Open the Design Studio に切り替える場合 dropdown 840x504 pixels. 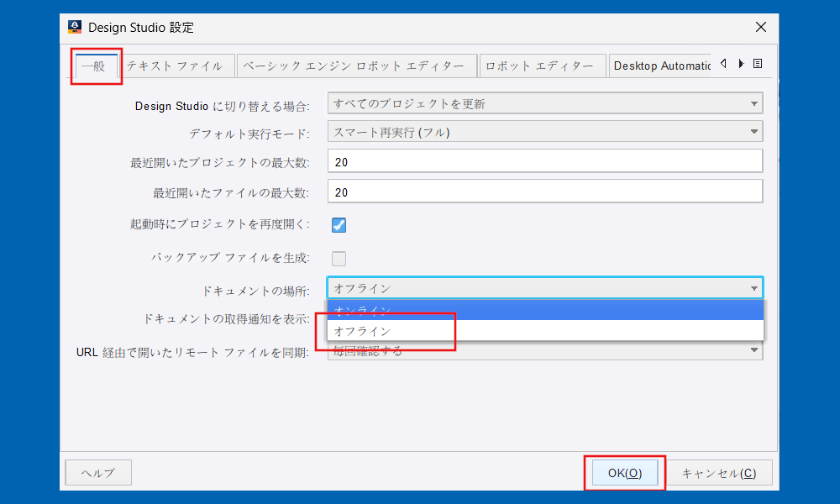click(x=545, y=103)
